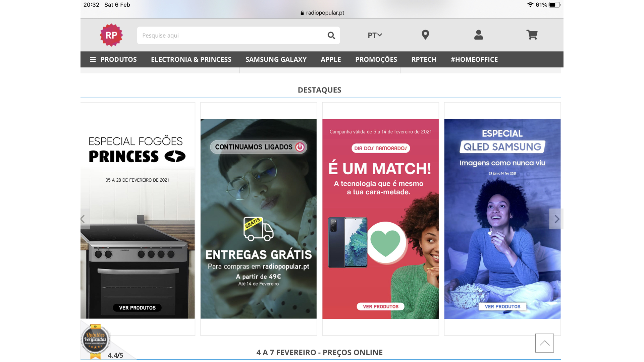This screenshot has width=644, height=362.
Task: Click the 4.4/5 rating text
Action: pos(115,355)
